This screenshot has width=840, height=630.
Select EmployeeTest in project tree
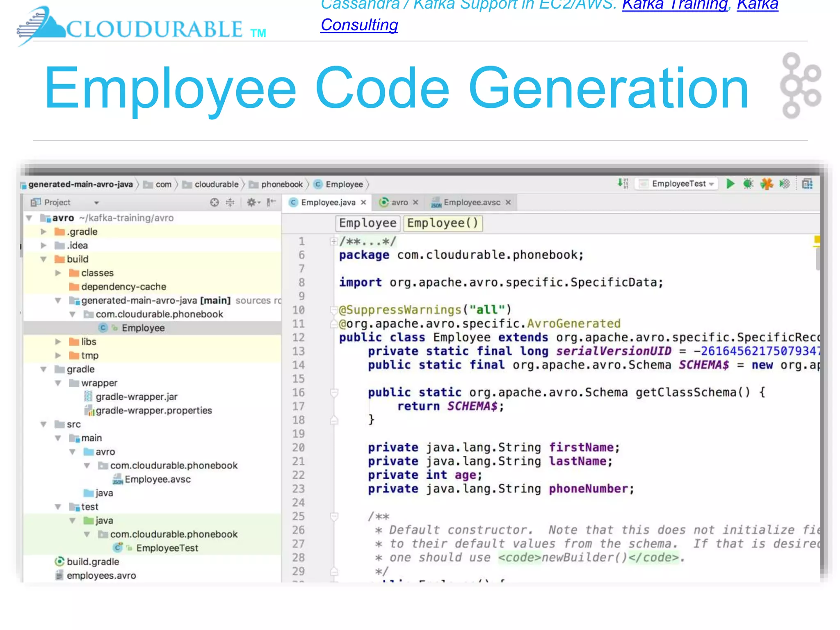click(x=167, y=548)
